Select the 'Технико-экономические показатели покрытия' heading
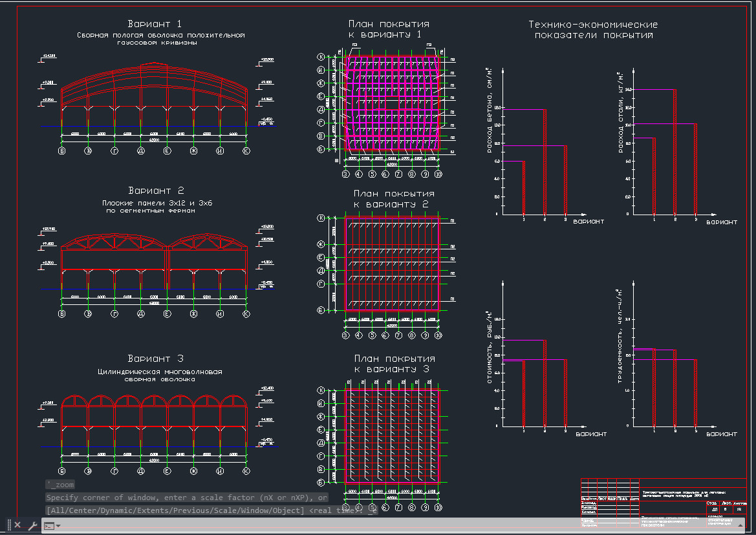756x535 pixels. [593, 30]
